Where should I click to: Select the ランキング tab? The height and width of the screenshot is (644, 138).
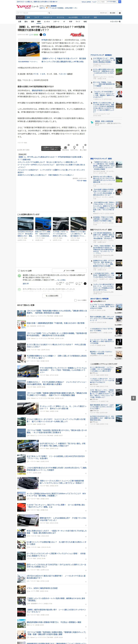click(x=86, y=17)
